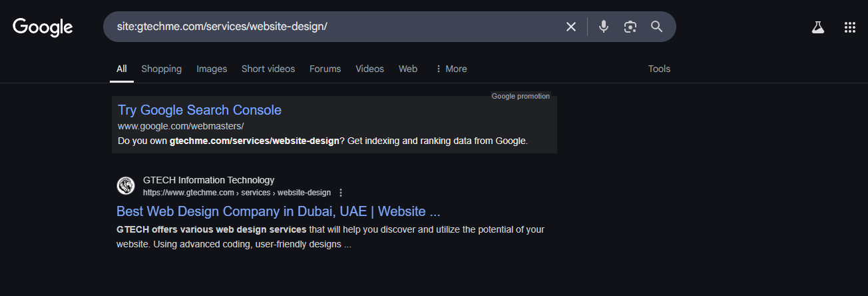Switch to the Web tab

(408, 69)
